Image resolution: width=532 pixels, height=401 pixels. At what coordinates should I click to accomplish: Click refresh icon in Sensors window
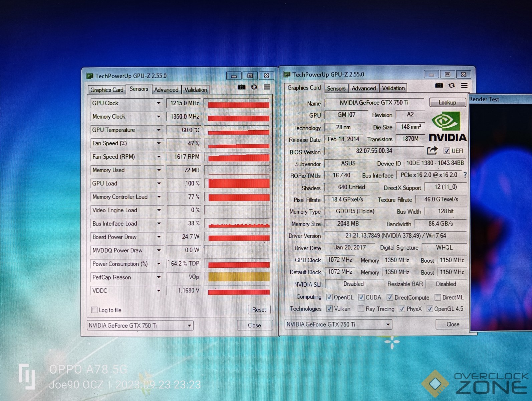[x=254, y=87]
